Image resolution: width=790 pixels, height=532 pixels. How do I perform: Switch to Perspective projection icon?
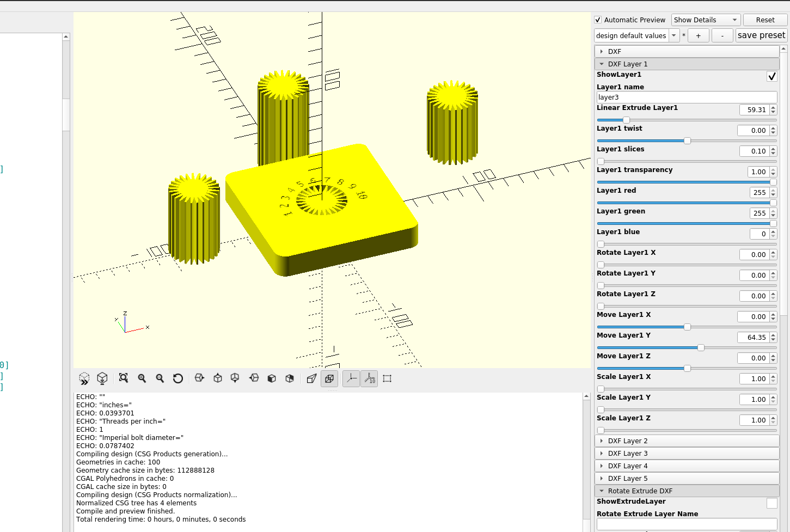pyautogui.click(x=311, y=378)
